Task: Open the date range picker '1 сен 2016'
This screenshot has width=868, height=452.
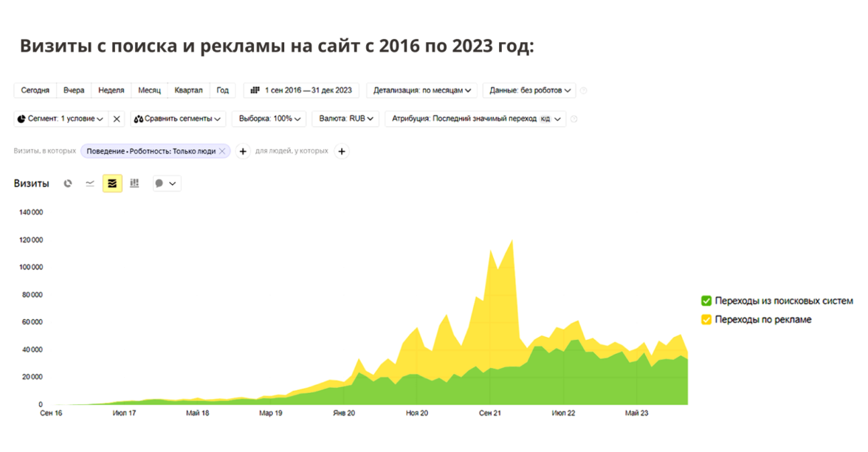Action: tap(301, 91)
